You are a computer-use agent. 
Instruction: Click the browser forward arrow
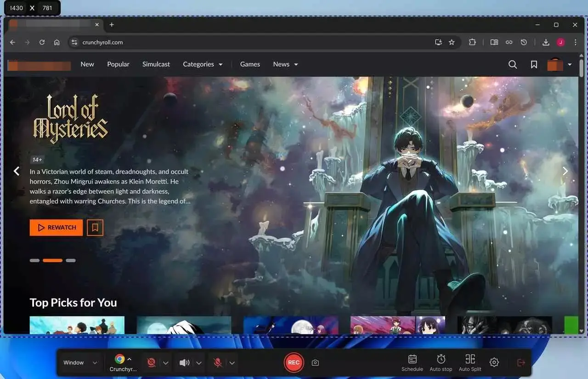point(27,42)
